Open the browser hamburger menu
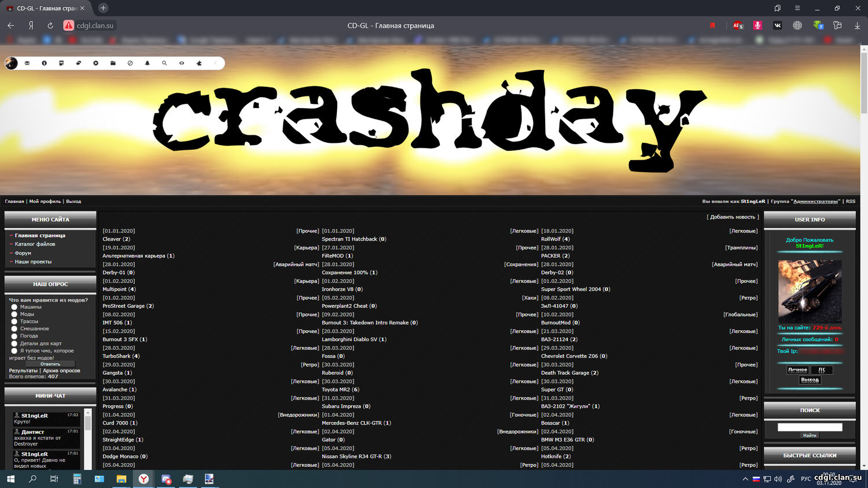 [797, 8]
